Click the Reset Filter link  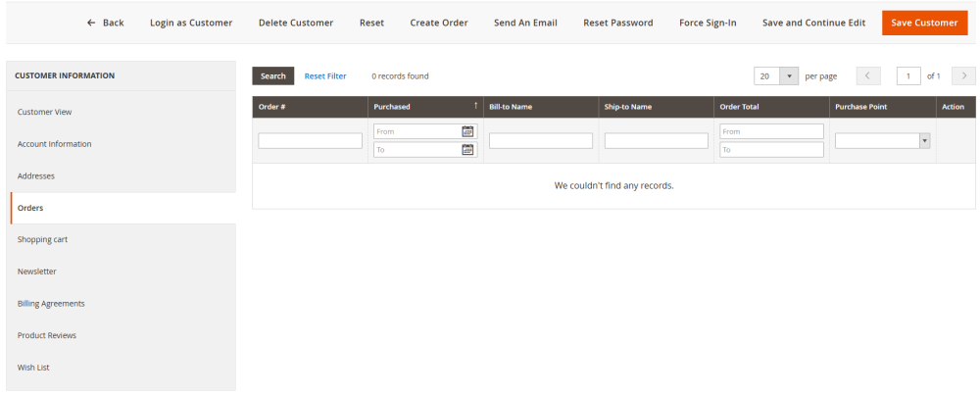pos(325,76)
